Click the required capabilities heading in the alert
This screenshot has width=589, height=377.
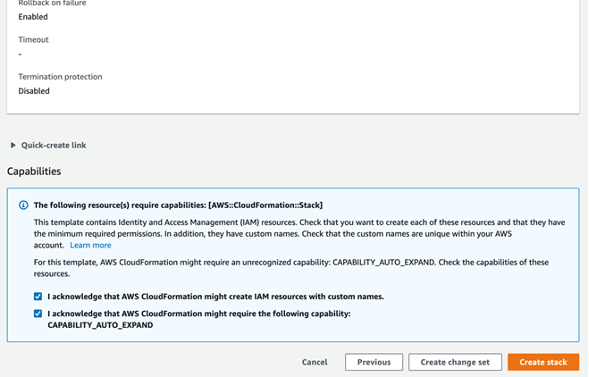(x=178, y=205)
